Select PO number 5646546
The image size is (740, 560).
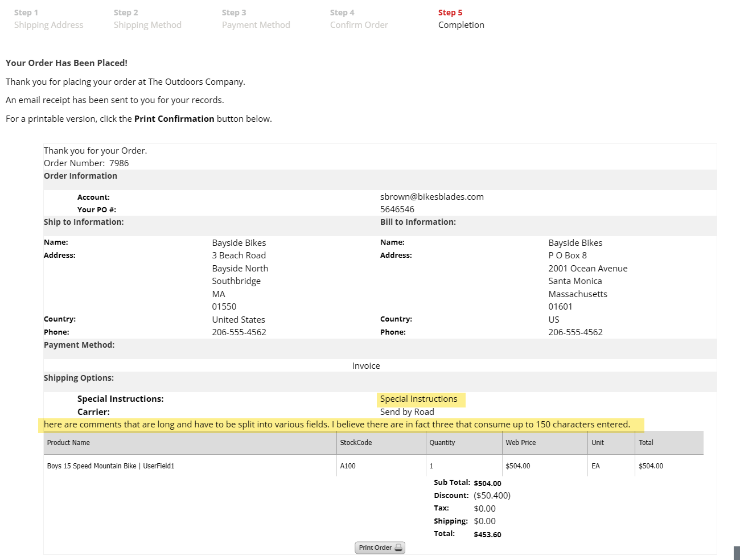point(397,209)
